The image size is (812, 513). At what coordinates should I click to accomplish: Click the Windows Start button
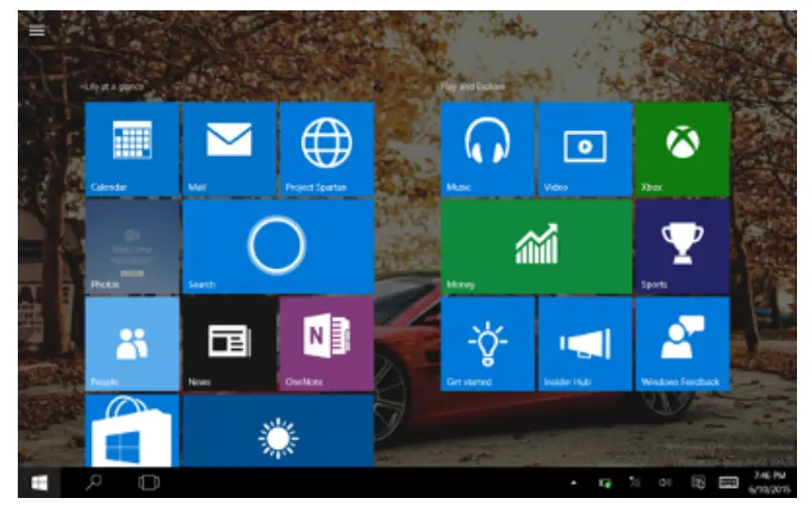39,483
